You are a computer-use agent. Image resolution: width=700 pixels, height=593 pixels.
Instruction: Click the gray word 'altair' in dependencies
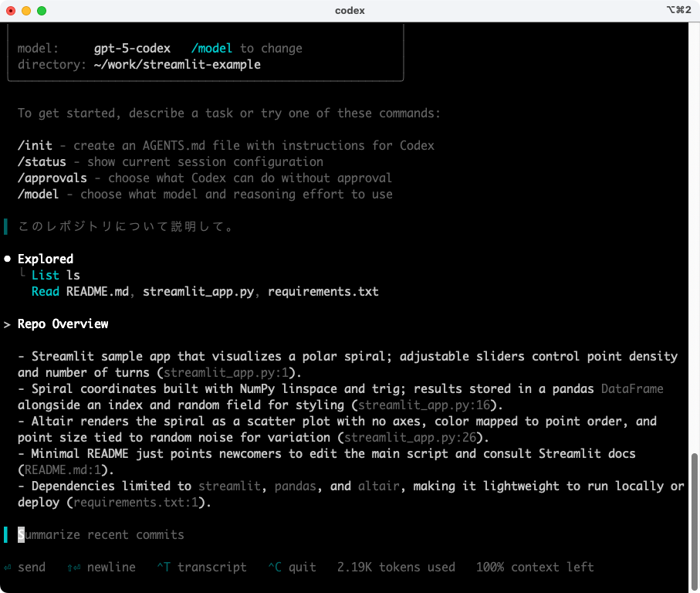(x=379, y=486)
